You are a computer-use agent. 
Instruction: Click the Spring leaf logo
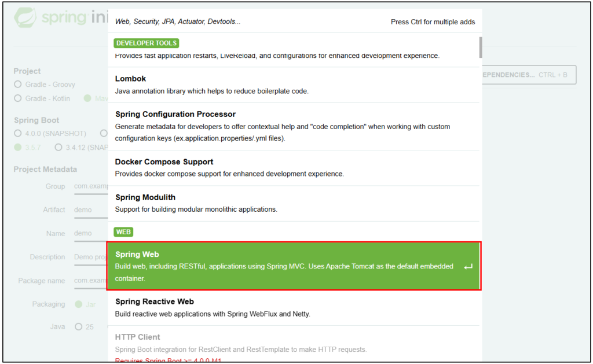pyautogui.click(x=25, y=18)
